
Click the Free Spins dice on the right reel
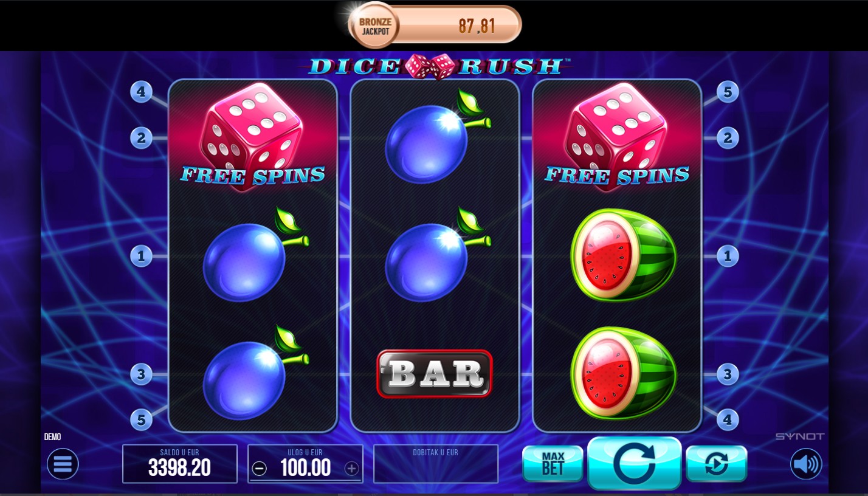pyautogui.click(x=617, y=137)
